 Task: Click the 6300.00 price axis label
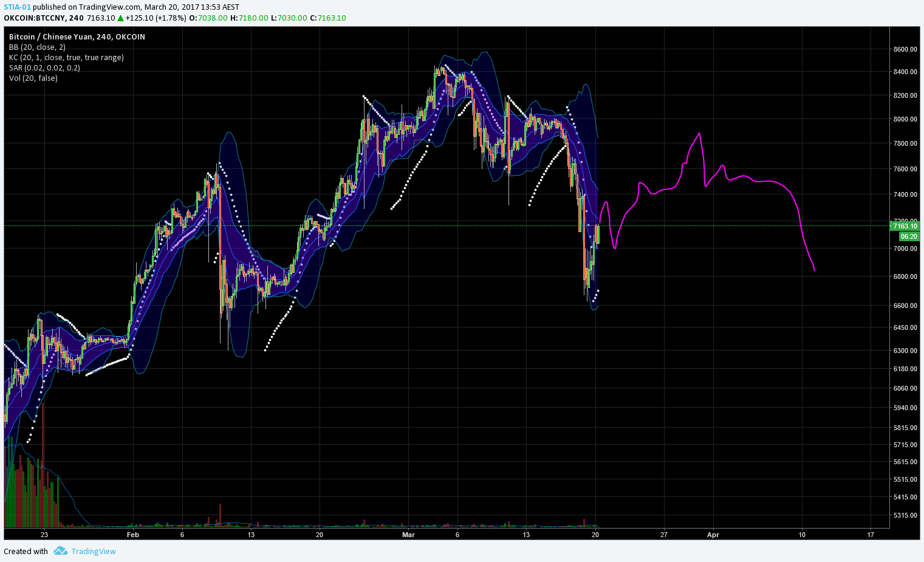point(905,351)
